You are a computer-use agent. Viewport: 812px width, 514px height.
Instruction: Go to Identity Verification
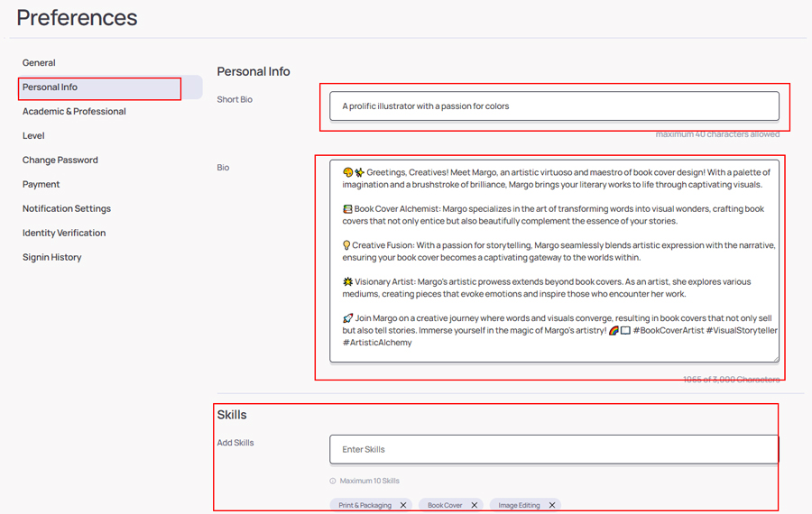[64, 234]
